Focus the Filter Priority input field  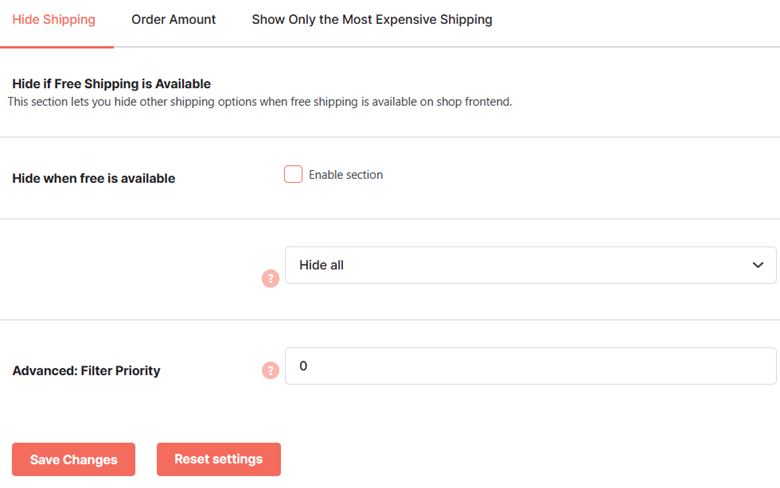click(530, 366)
